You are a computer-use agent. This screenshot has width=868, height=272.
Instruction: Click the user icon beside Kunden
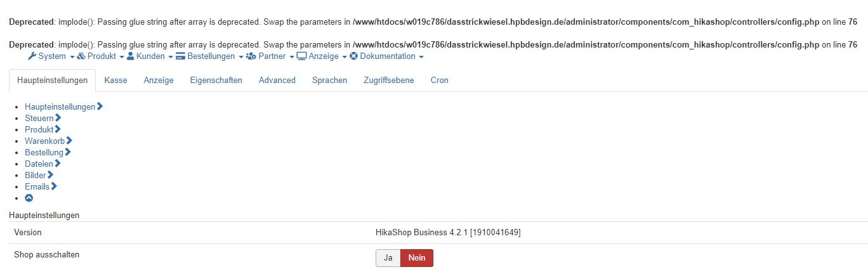point(130,56)
